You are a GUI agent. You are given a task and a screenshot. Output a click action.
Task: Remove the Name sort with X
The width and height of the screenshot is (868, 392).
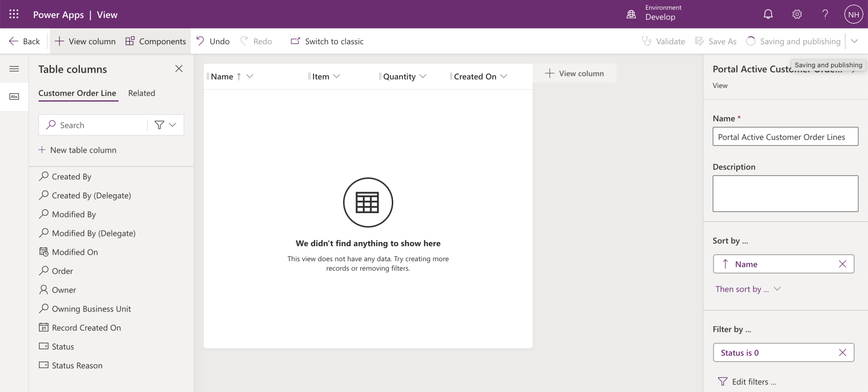pos(842,264)
